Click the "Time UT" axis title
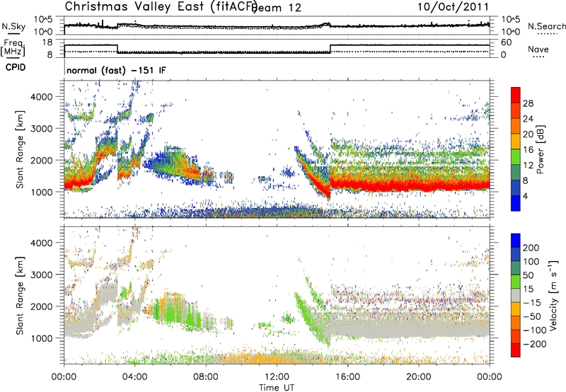The height and width of the screenshot is (392, 566). click(277, 387)
